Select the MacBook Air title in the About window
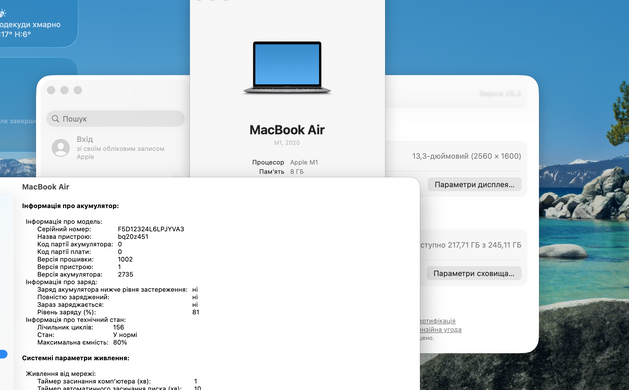This screenshot has width=629, height=390. point(287,130)
